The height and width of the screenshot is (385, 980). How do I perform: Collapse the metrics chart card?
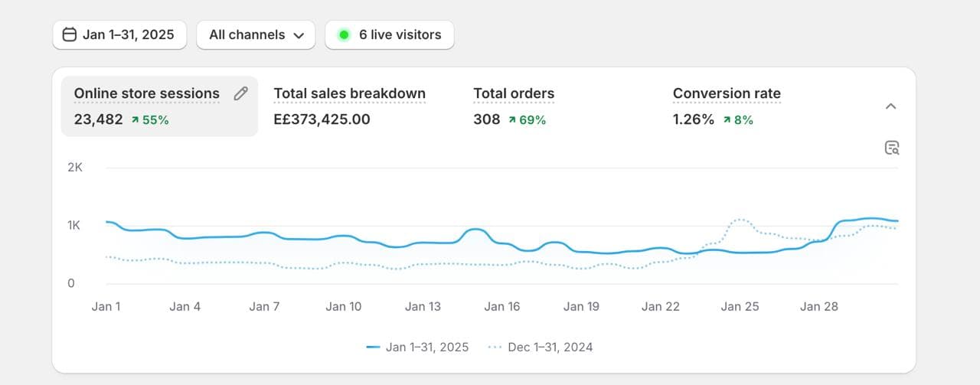click(890, 106)
